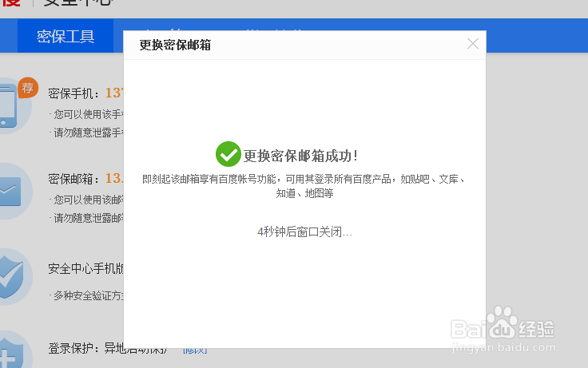The width and height of the screenshot is (588, 368).
Task: Open the 密保工具 tab
Action: click(66, 37)
